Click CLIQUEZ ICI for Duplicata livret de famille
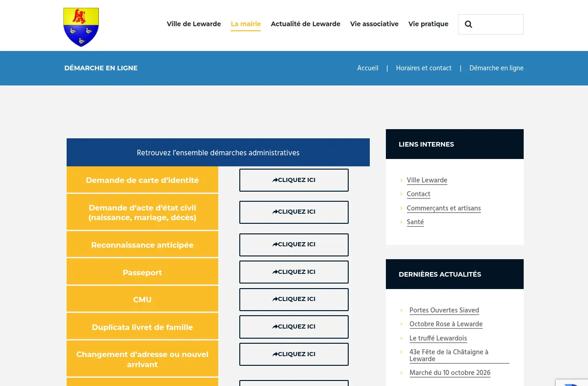This screenshot has width=588, height=386. (294, 327)
